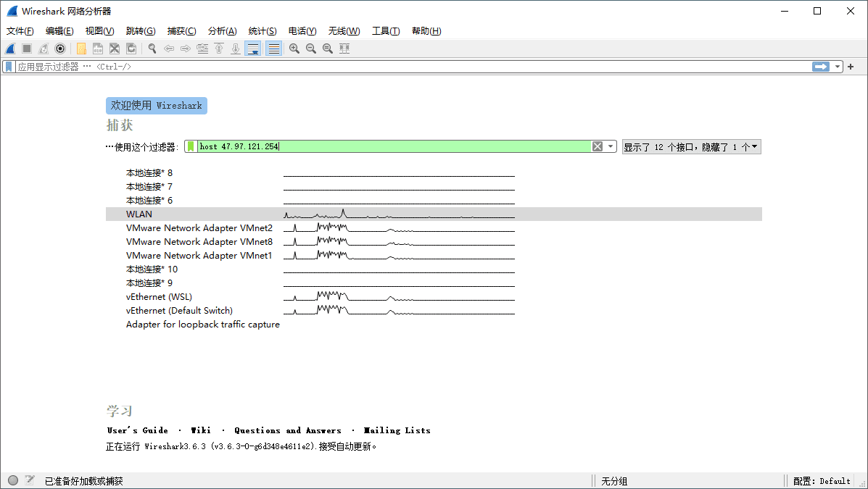Open the Mailing Lists link
This screenshot has height=489, width=868.
click(397, 430)
